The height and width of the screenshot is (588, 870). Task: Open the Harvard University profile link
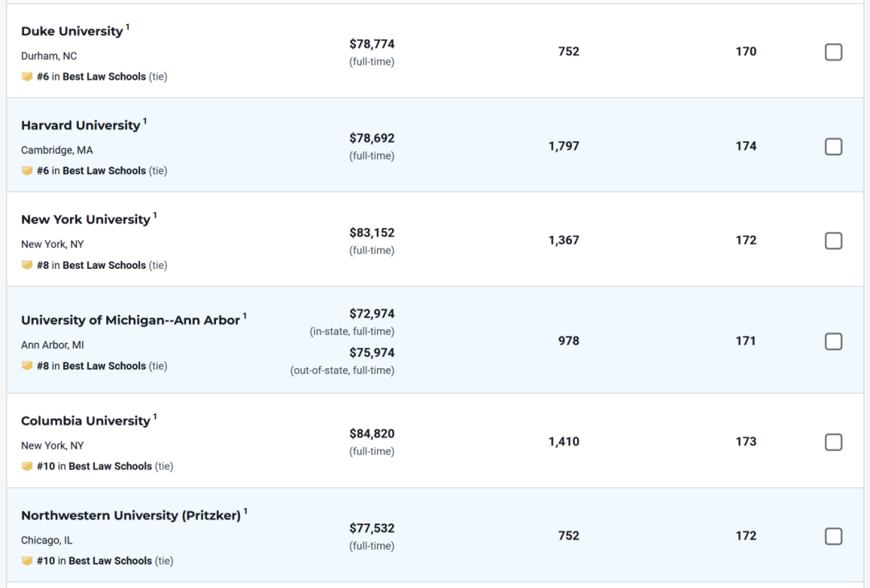pyautogui.click(x=81, y=126)
